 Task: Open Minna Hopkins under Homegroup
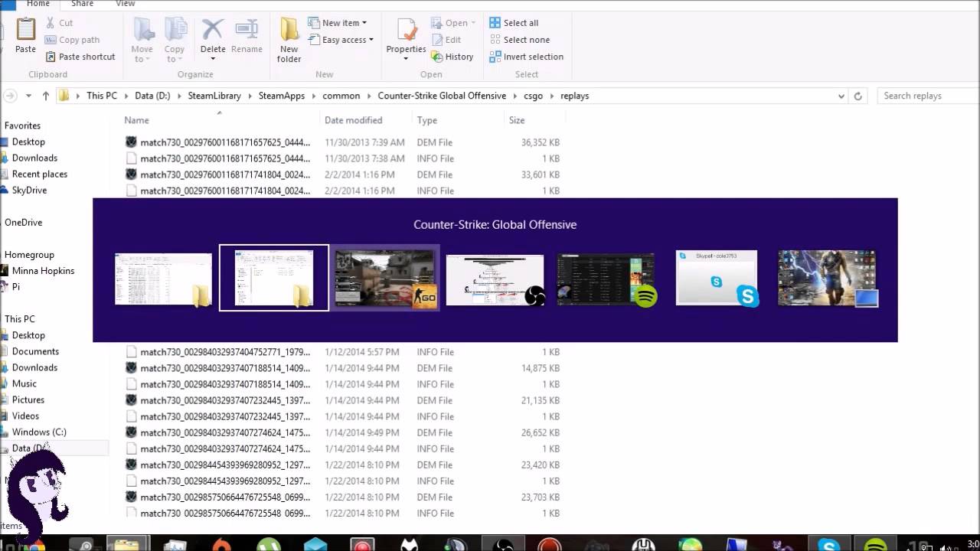tap(43, 270)
